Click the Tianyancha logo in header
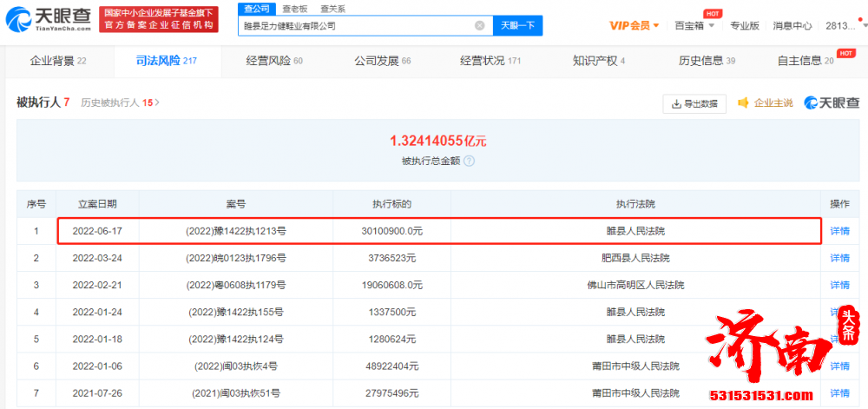 click(48, 19)
